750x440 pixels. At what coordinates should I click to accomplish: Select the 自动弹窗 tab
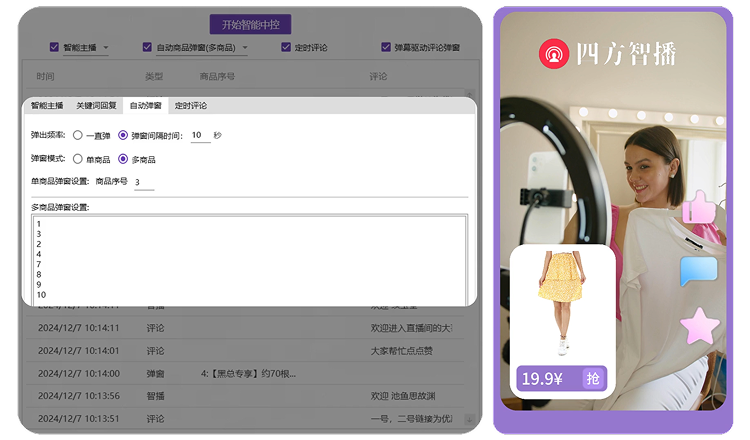[x=145, y=106]
